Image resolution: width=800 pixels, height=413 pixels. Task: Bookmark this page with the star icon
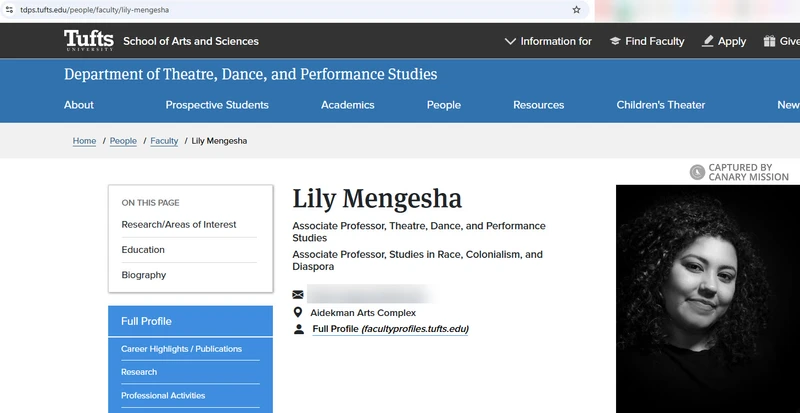[576, 10]
